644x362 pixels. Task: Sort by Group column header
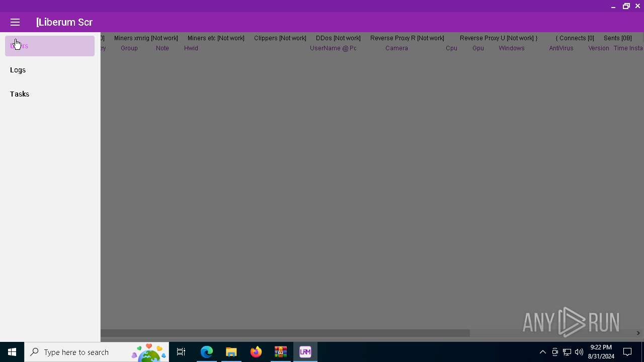tap(129, 48)
